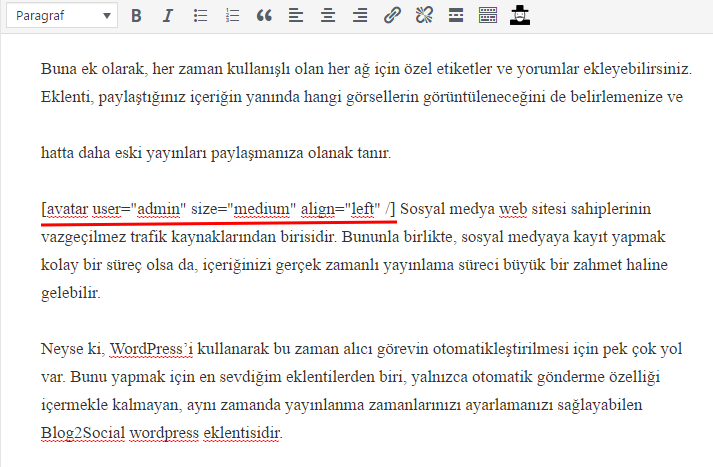713x467 pixels.
Task: Insert a bulleted list
Action: 200,15
